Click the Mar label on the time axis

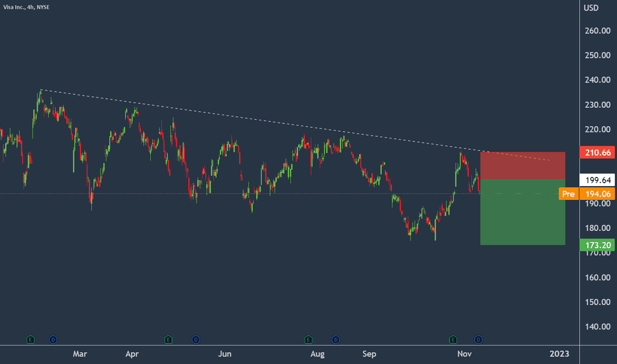tap(80, 354)
